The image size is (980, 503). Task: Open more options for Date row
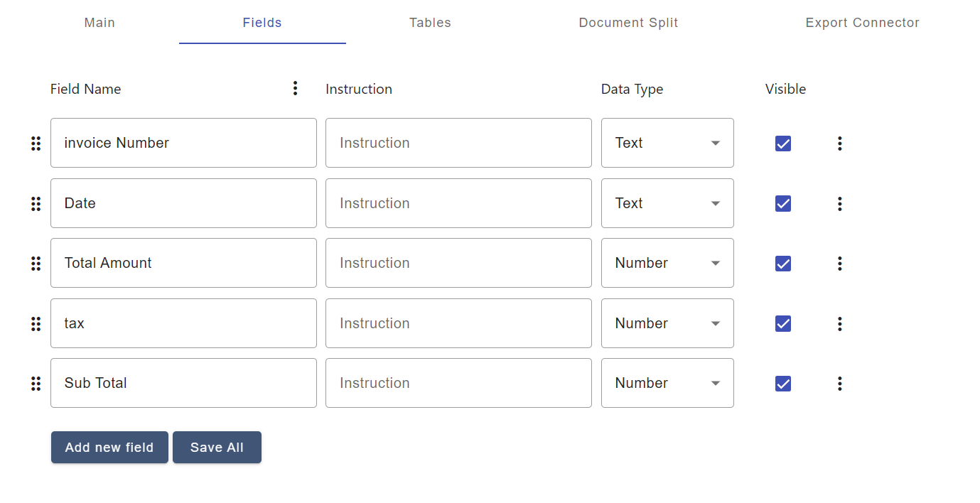(x=839, y=204)
